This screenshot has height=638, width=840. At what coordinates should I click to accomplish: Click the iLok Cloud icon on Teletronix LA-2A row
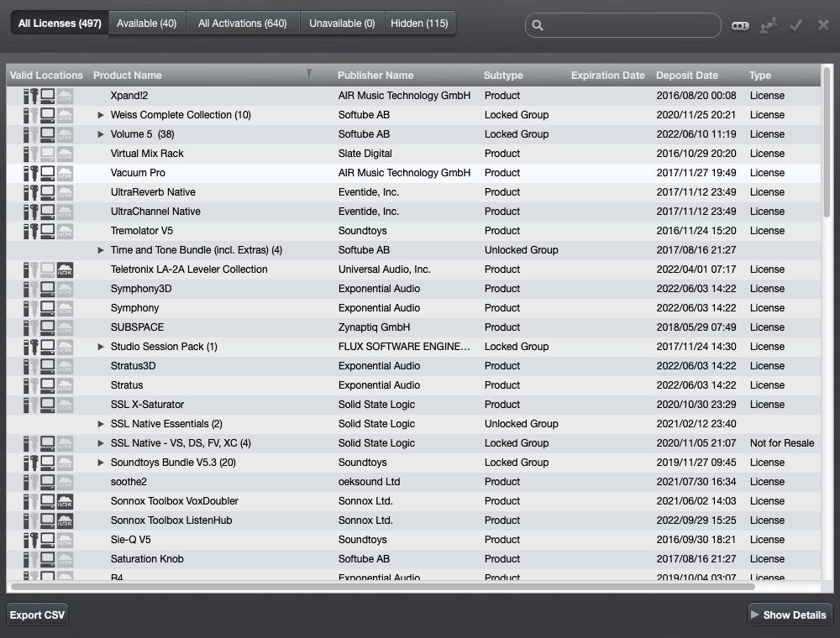tap(65, 269)
